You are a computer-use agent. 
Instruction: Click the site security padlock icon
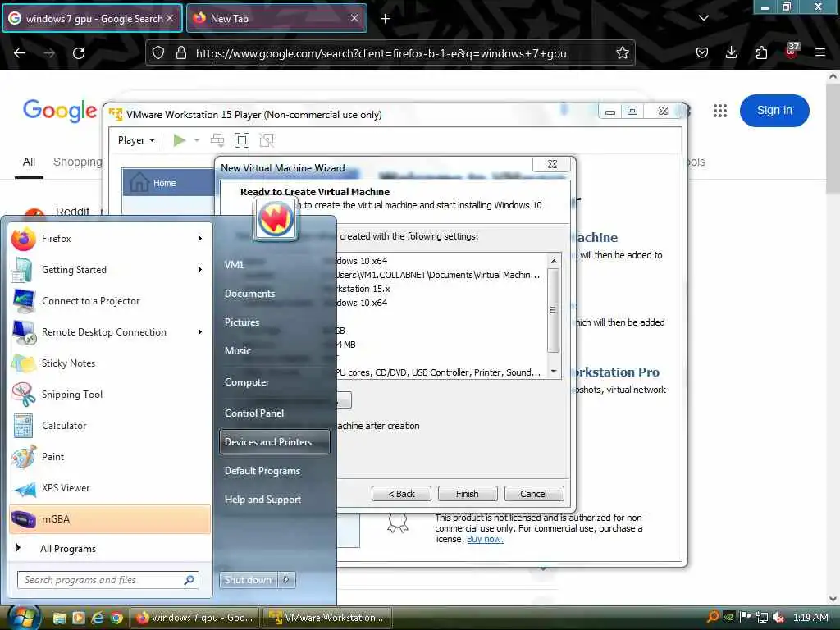[181, 53]
